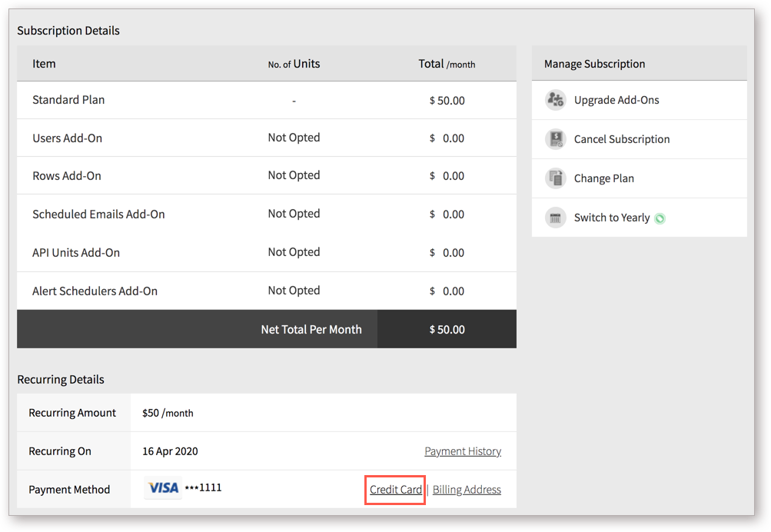Click the Users Add-On row

coord(267,138)
